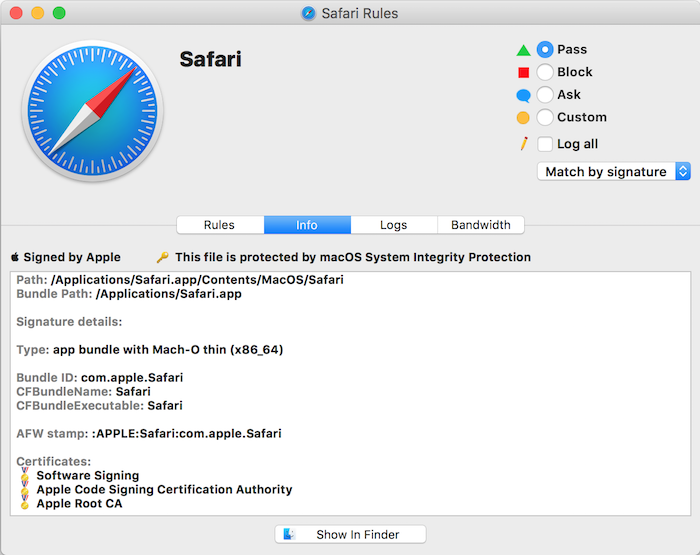This screenshot has height=555, width=700.
Task: Select the Custom radio button
Action: [545, 117]
